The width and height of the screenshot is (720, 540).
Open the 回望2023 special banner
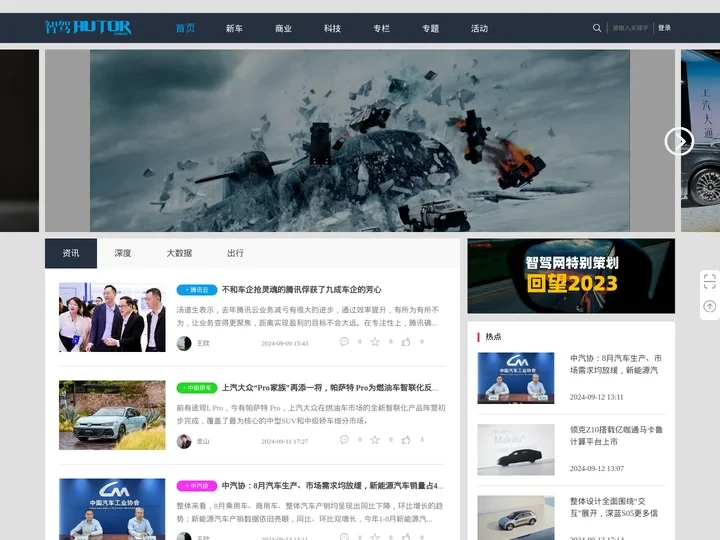[x=571, y=276]
